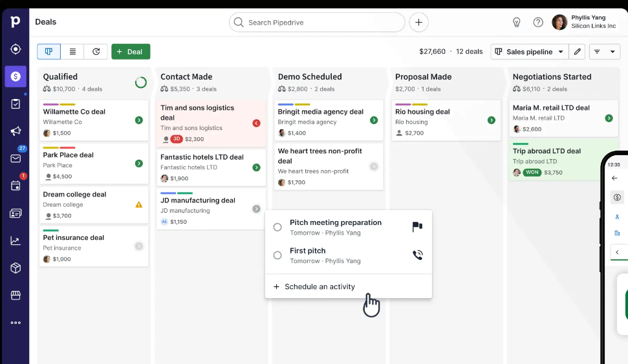Open the Sales pipeline dropdown
The image size is (628, 364).
coord(530,52)
